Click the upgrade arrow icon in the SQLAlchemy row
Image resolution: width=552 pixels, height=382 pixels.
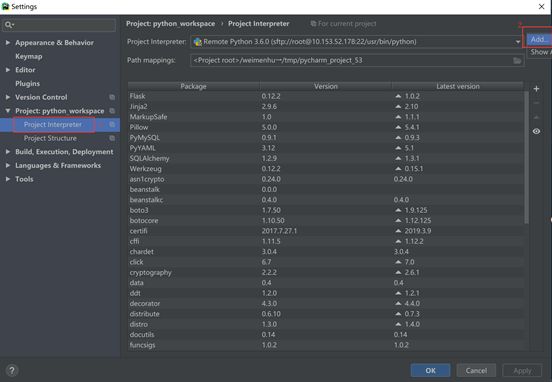click(398, 158)
